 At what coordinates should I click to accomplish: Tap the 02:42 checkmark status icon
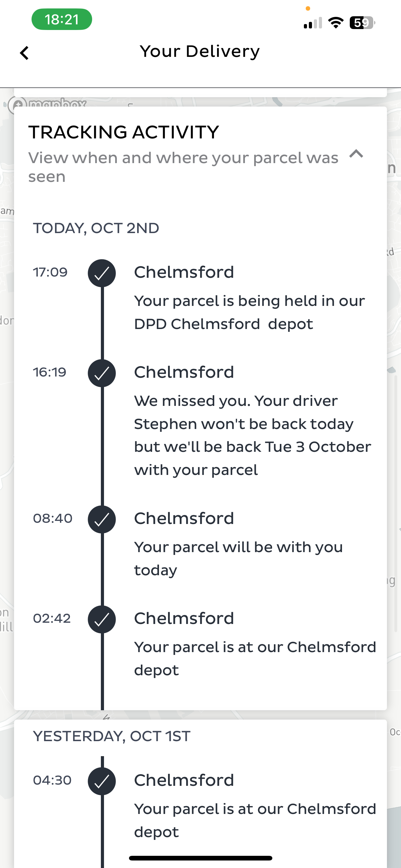pos(102,619)
